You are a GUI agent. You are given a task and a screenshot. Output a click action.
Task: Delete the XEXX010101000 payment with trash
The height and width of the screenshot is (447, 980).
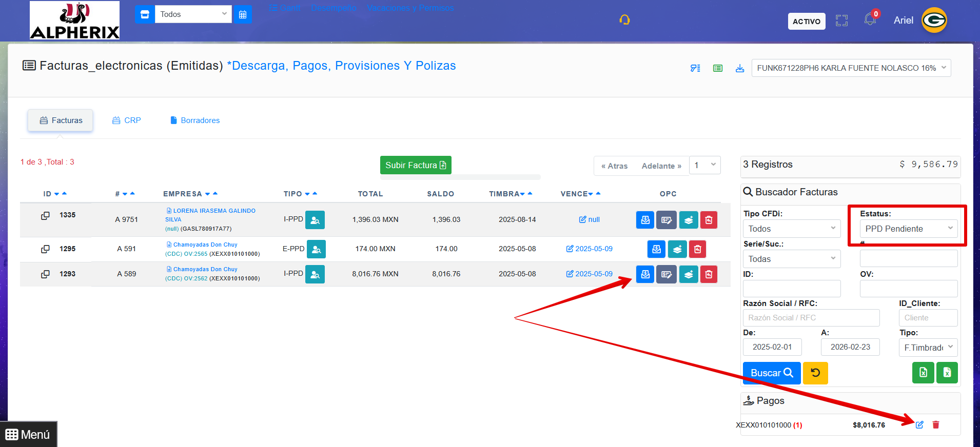tap(936, 425)
